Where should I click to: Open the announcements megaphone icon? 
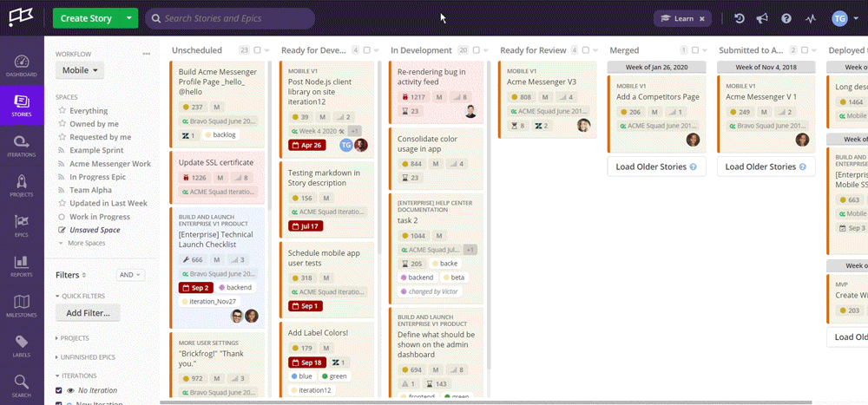[x=762, y=18]
